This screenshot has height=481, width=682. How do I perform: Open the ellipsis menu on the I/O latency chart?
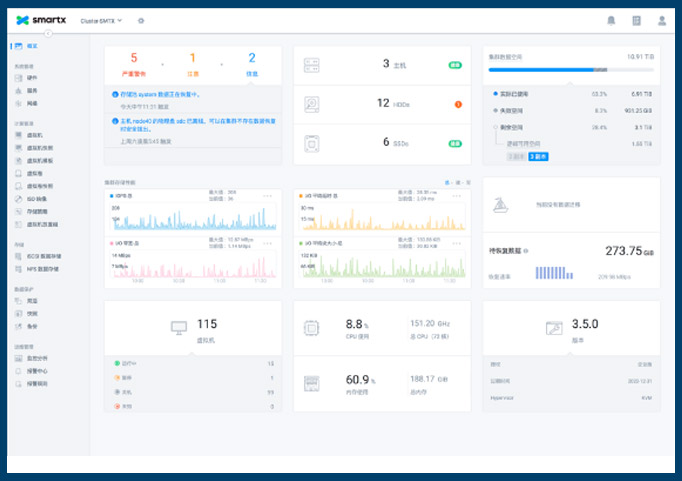point(457,196)
